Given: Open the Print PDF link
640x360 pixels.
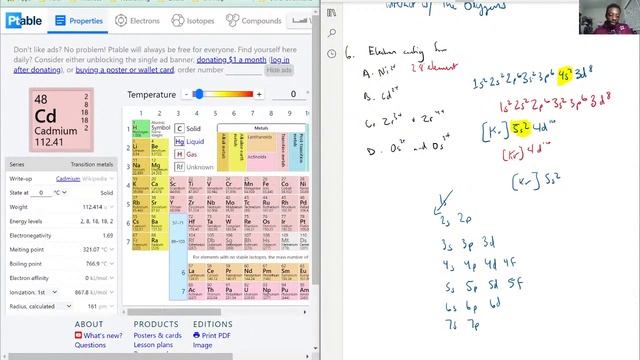Looking at the screenshot, I should [x=216, y=336].
